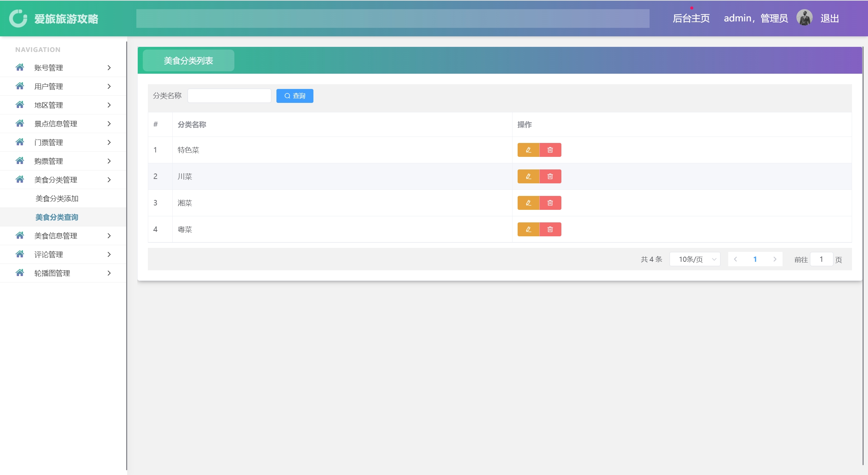
Task: Click the 爱旅旅游攻略 logo icon
Action: click(18, 18)
